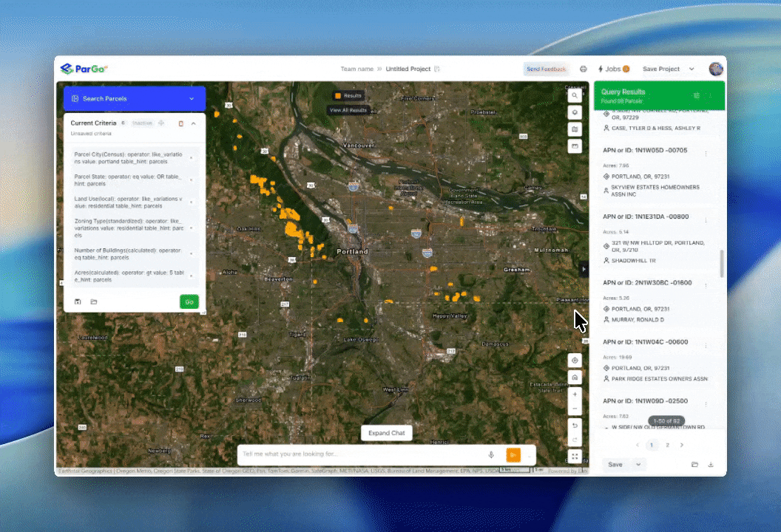Click the print icon in header

point(584,69)
